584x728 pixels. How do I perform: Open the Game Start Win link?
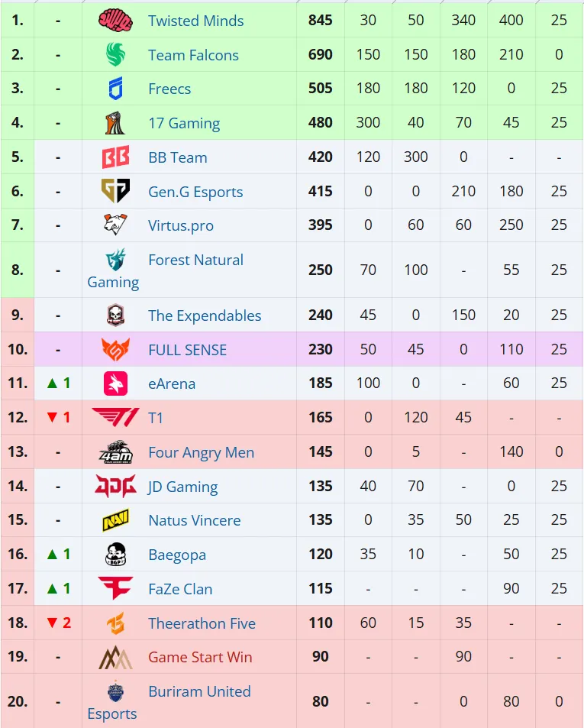click(200, 658)
